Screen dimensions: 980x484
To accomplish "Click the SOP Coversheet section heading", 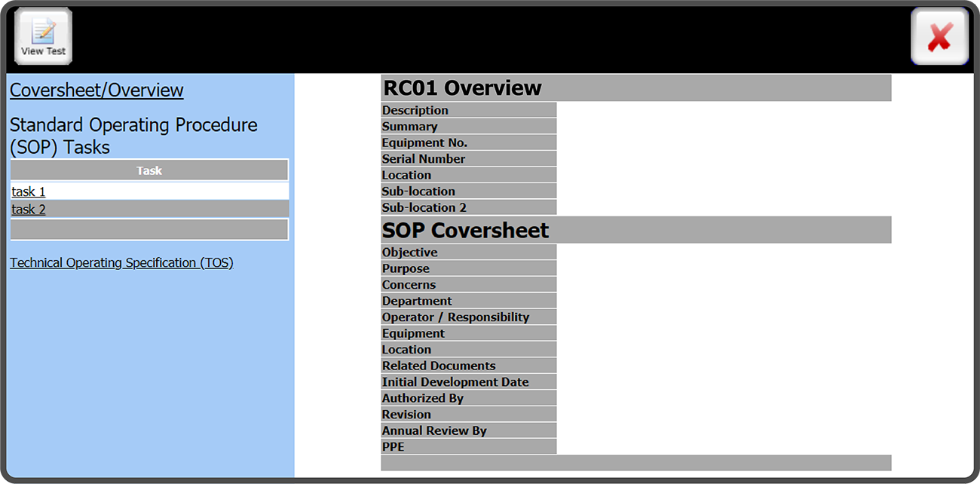I will tap(465, 230).
